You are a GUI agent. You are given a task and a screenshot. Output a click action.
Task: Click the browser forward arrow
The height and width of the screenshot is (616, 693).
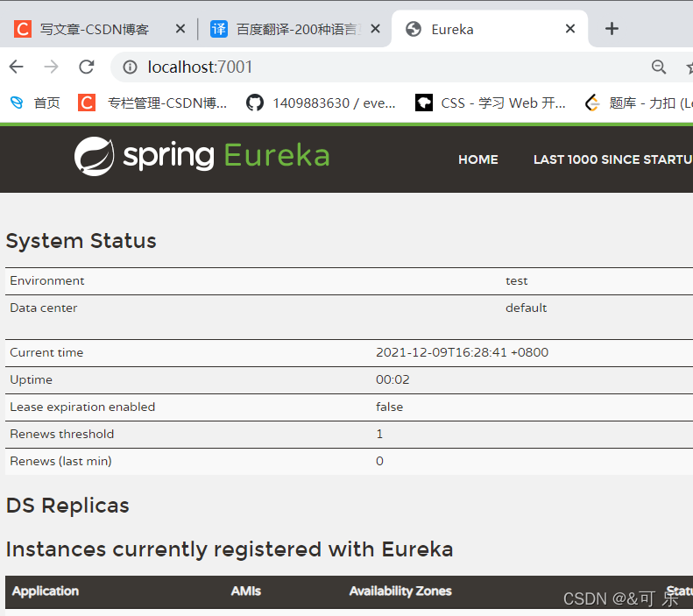click(x=52, y=67)
